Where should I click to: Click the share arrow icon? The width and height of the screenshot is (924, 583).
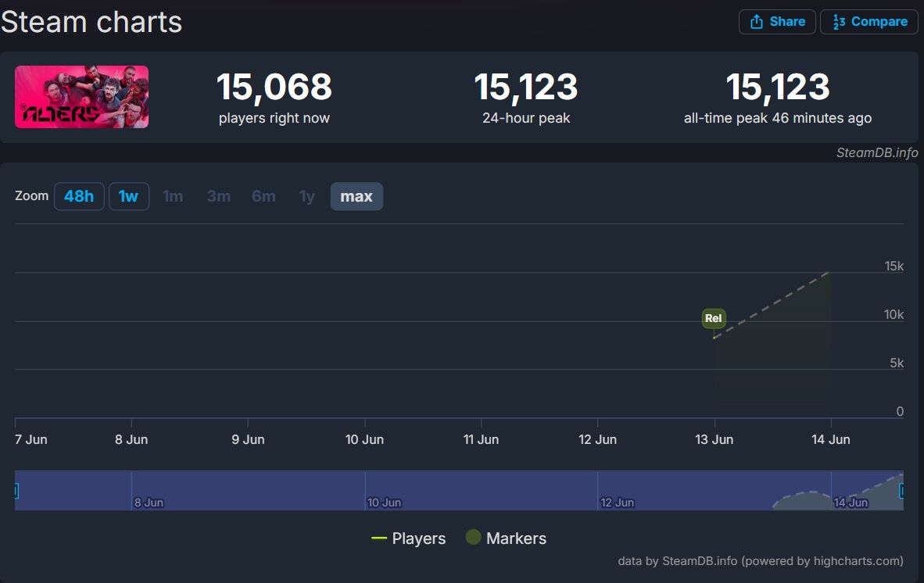click(x=756, y=22)
